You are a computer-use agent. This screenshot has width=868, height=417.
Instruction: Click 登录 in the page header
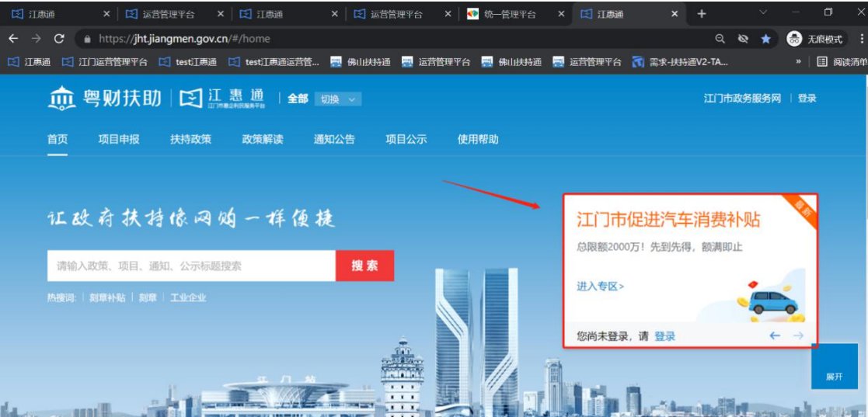[807, 99]
